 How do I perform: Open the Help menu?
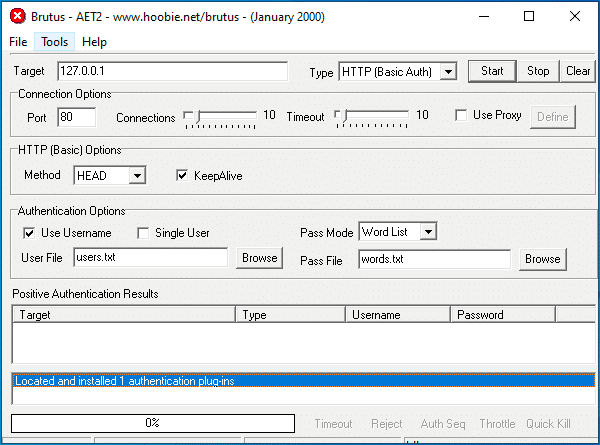94,42
